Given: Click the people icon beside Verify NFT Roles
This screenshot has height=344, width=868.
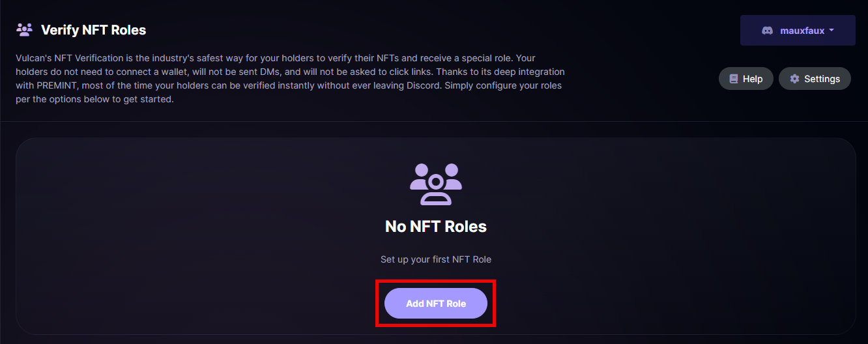Looking at the screenshot, I should 24,29.
